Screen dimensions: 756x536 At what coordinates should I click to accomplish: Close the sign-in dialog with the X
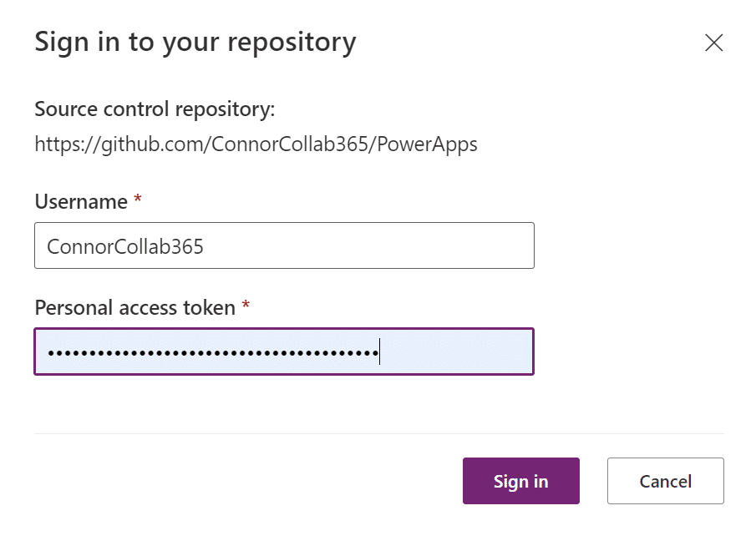[714, 43]
